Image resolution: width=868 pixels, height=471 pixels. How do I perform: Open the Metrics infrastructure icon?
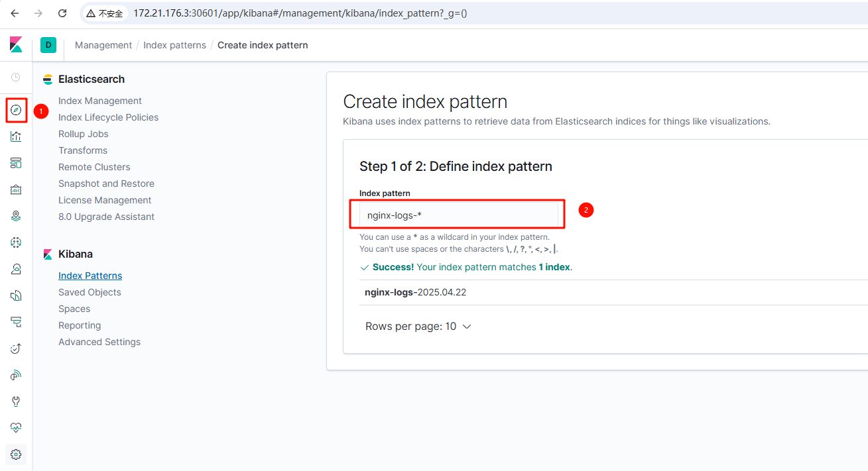click(16, 269)
